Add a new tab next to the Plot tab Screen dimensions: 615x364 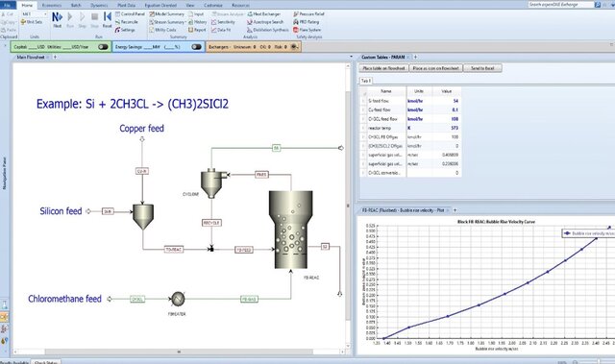455,210
